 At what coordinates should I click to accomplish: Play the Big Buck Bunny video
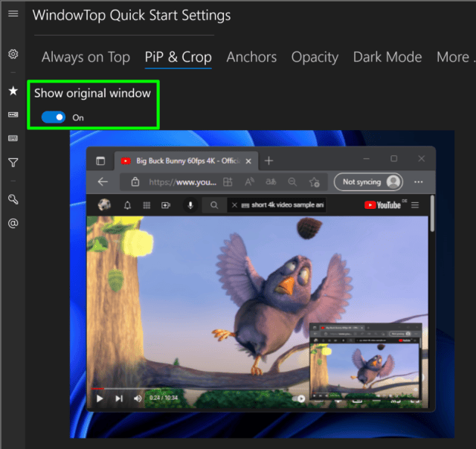pyautogui.click(x=100, y=398)
